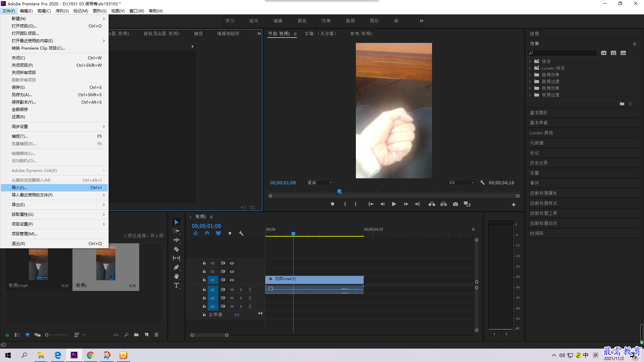Expand the 音频效果 folder
The image size is (644, 362).
(x=530, y=75)
